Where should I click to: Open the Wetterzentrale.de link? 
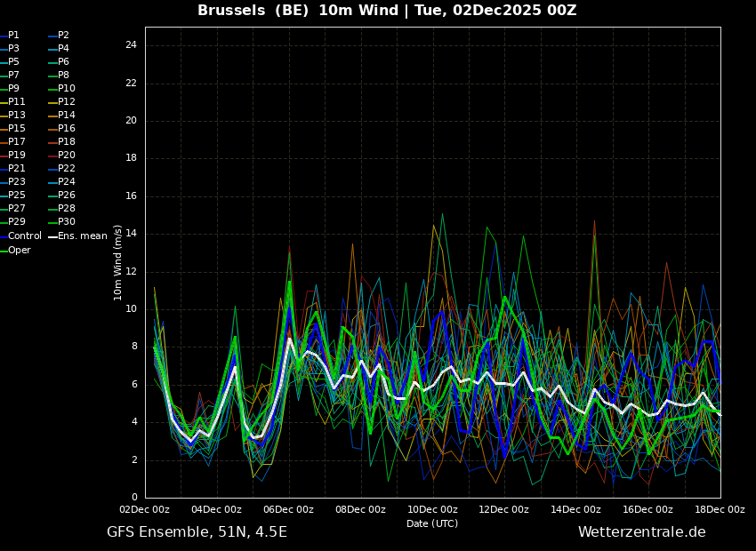click(641, 532)
